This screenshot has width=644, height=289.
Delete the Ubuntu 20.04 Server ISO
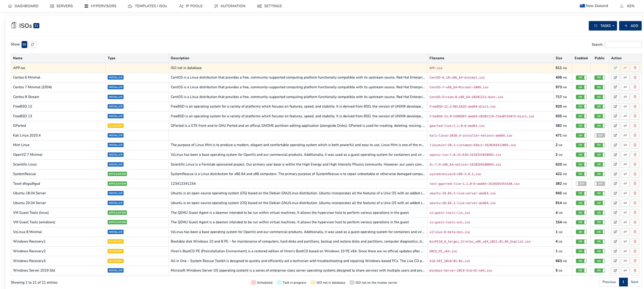pos(635,203)
